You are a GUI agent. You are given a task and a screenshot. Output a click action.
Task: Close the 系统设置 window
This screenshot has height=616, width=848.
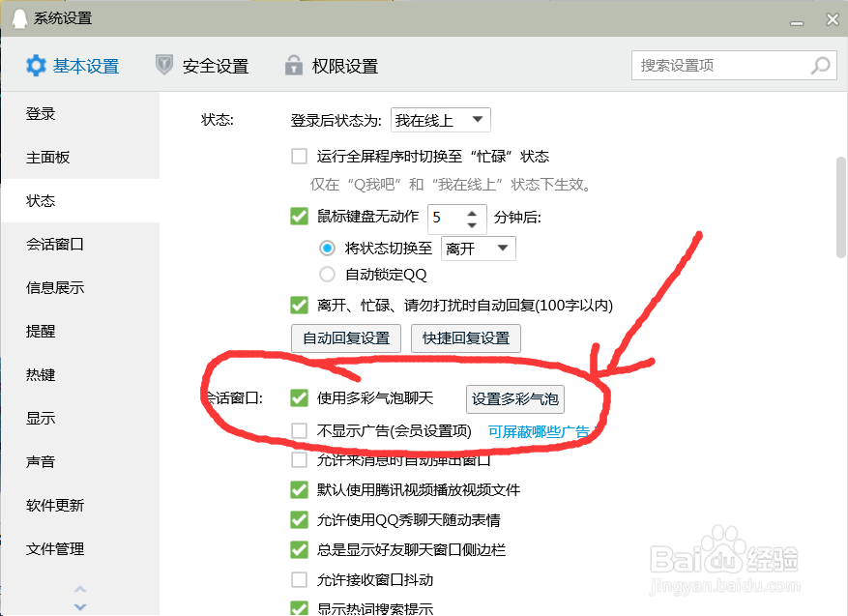[x=833, y=19]
